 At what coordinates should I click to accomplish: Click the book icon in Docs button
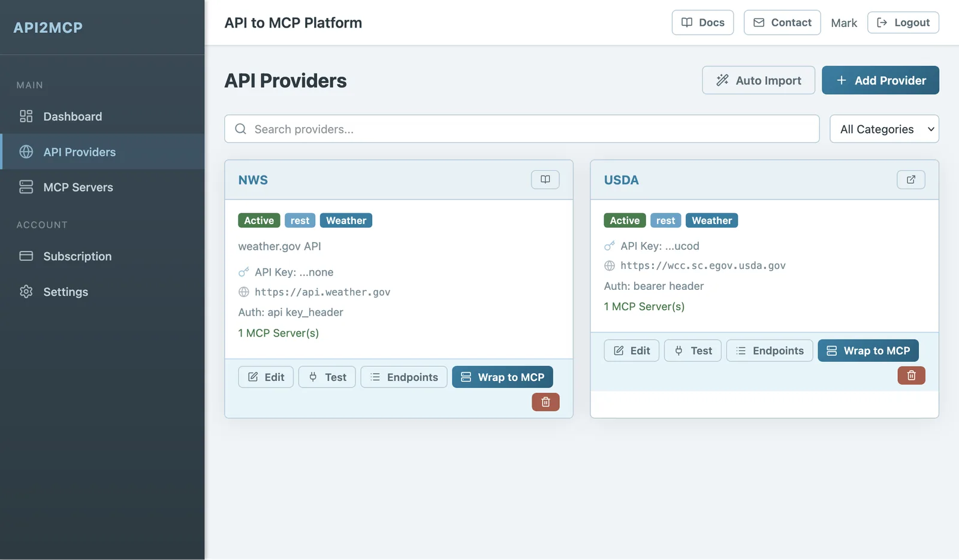tap(686, 22)
